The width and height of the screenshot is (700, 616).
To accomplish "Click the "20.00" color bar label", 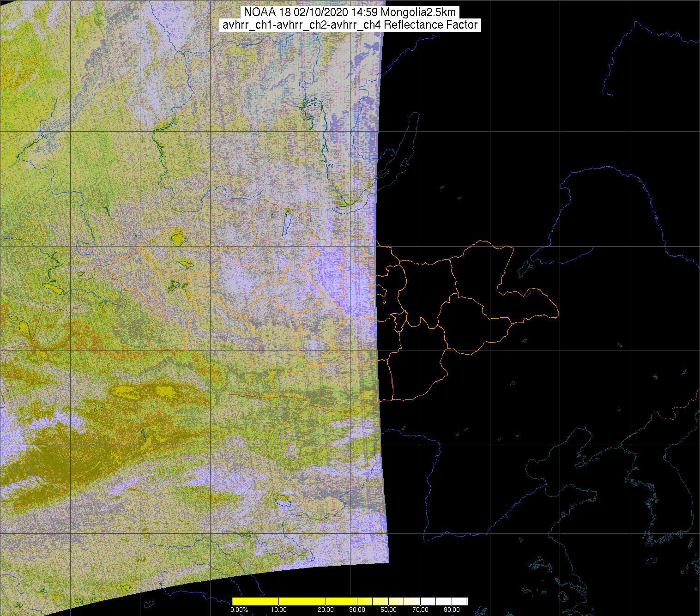I will pyautogui.click(x=326, y=610).
